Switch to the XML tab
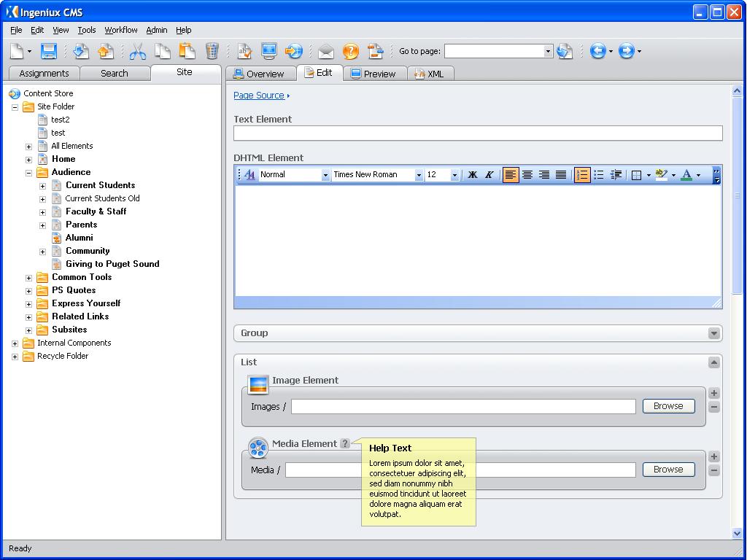The image size is (747, 560). (x=430, y=74)
